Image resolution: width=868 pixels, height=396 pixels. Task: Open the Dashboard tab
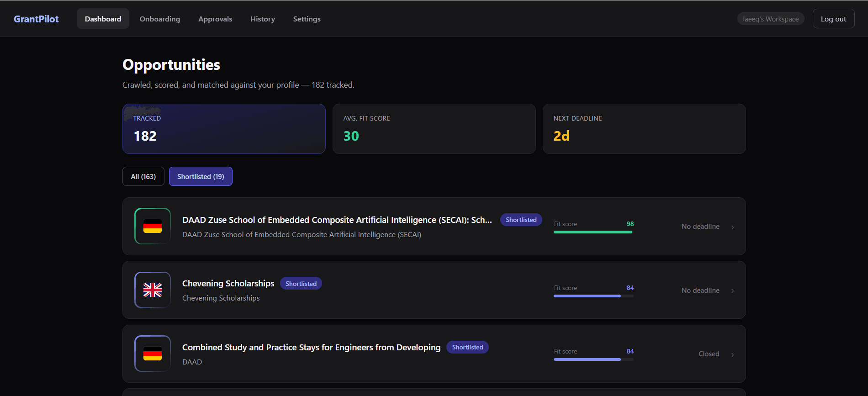coord(103,19)
